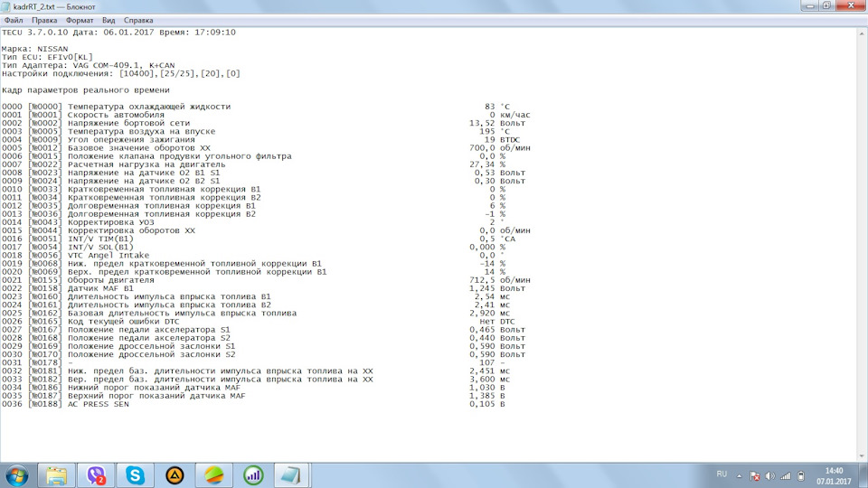Open the Вид menu
868x488 pixels.
click(x=108, y=21)
